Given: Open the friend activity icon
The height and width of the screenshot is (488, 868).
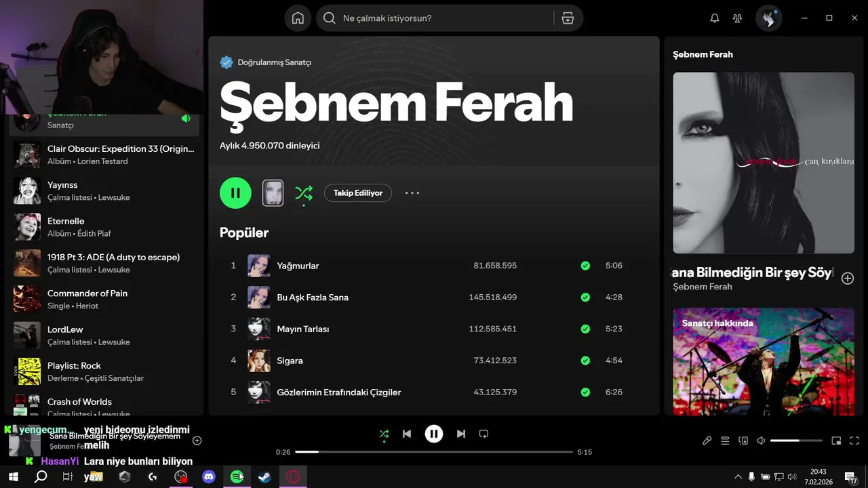Looking at the screenshot, I should 737,18.
